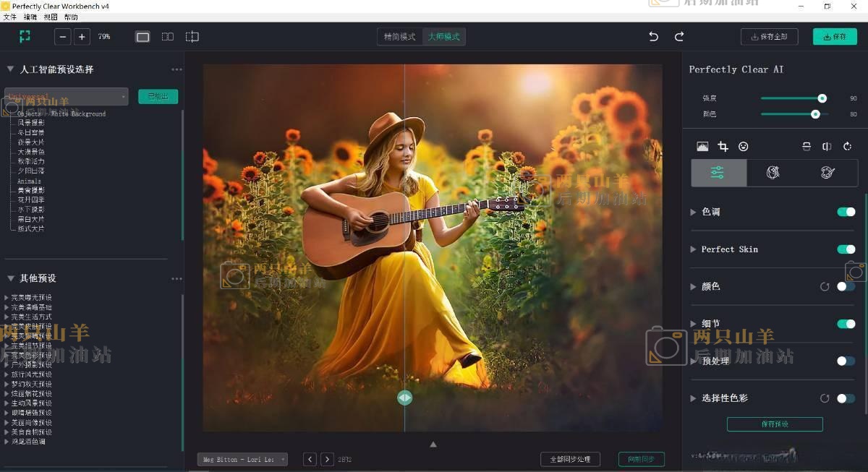Click the rotate image icon
The image size is (868, 472).
click(848, 147)
